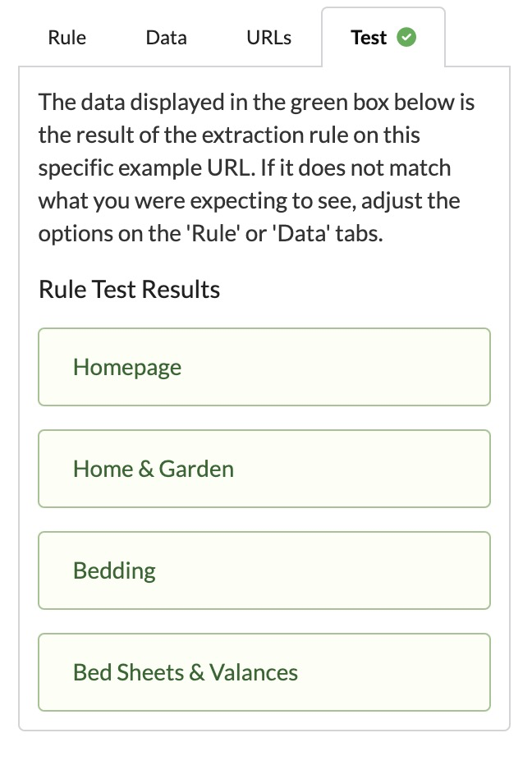Click the Homepage result box
The image size is (532, 765).
pyautogui.click(x=264, y=367)
